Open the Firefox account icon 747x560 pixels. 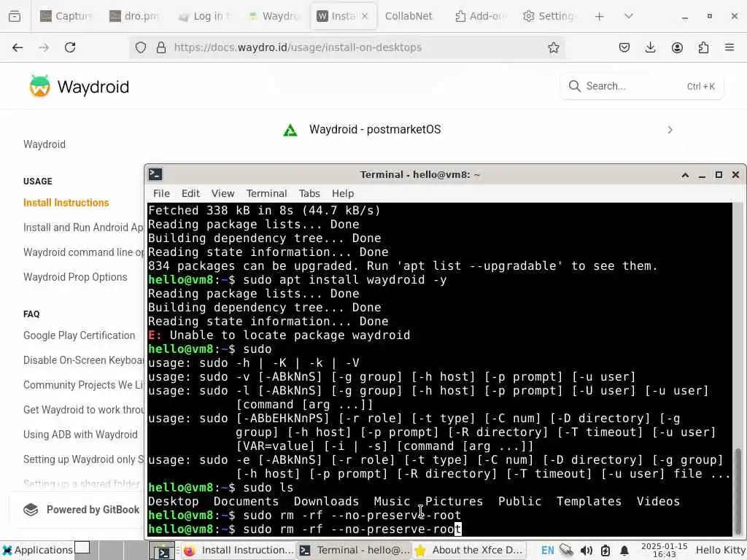(677, 47)
